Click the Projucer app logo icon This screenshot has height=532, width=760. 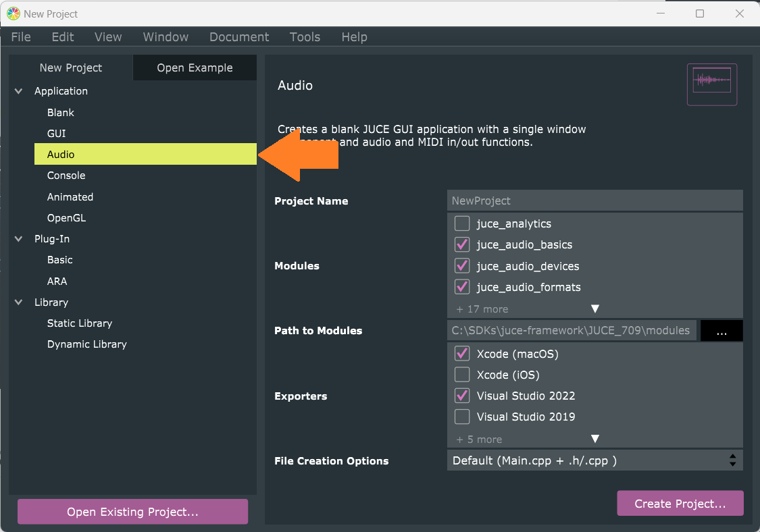13,14
